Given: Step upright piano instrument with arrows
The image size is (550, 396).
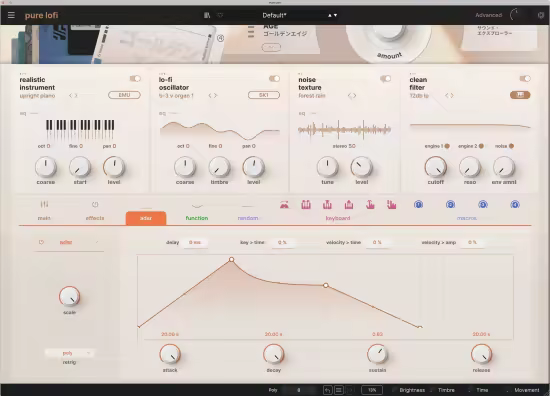Looking at the screenshot, I should [73, 95].
